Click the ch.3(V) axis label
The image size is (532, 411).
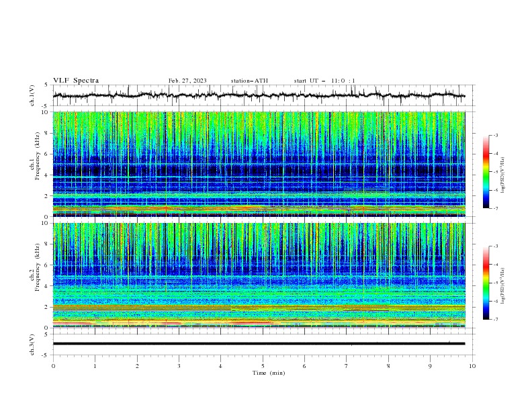(x=32, y=345)
